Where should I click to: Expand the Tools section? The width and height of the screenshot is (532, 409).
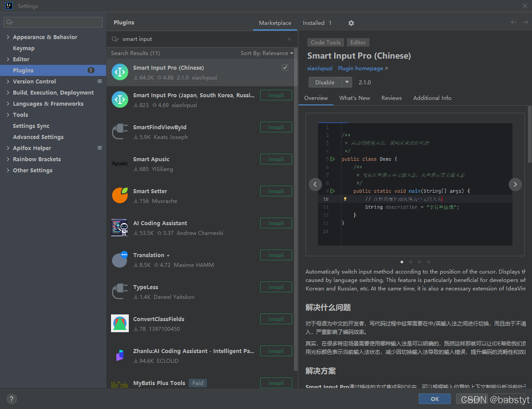pyautogui.click(x=8, y=115)
